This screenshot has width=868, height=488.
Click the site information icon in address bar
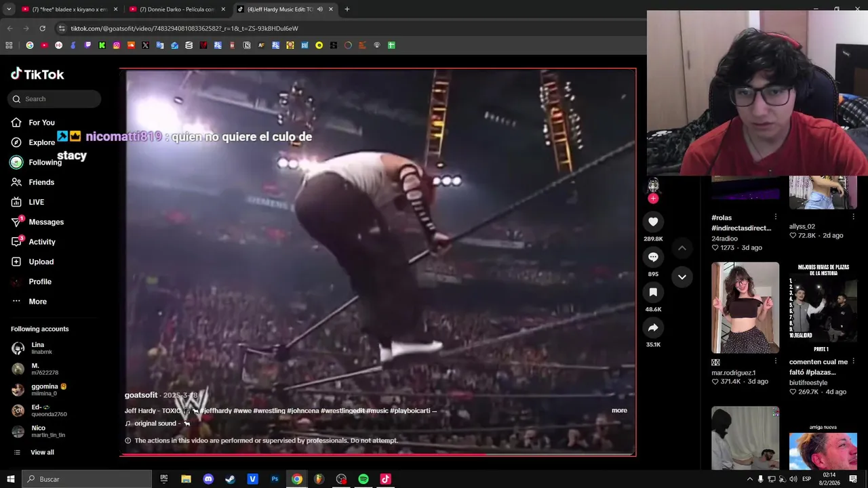coord(62,28)
